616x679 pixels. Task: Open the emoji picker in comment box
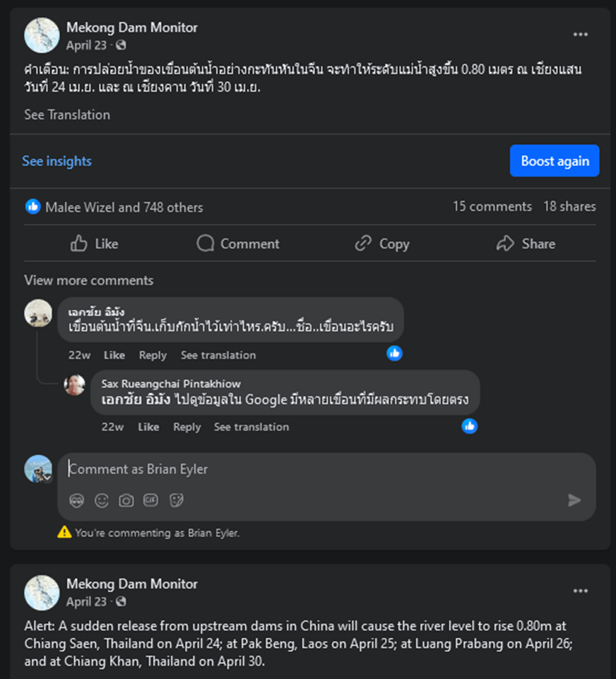(102, 500)
